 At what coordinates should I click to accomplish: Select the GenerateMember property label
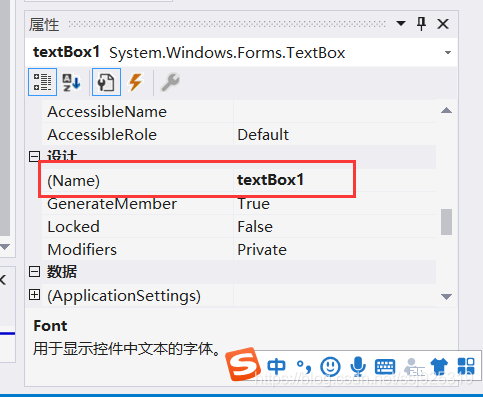coord(112,204)
